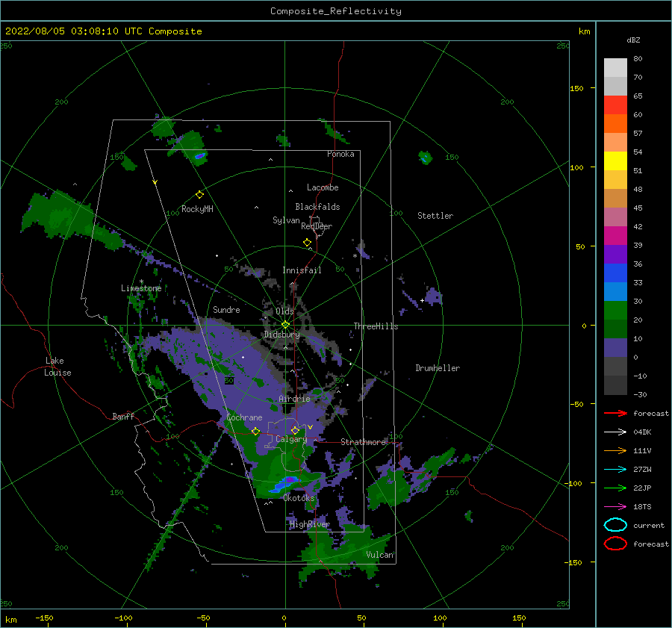672x628 pixels.
Task: Click the Okotoks label
Action: click(x=299, y=497)
